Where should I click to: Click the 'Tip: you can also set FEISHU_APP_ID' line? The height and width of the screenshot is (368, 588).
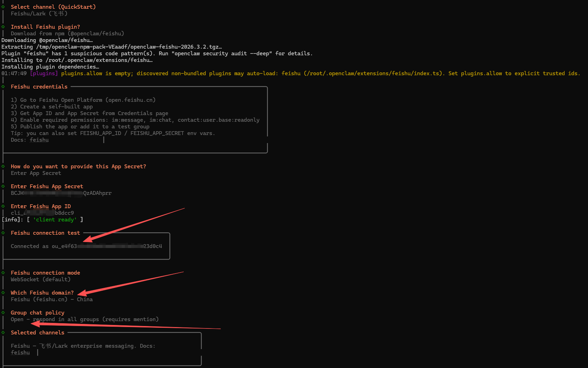point(113,133)
